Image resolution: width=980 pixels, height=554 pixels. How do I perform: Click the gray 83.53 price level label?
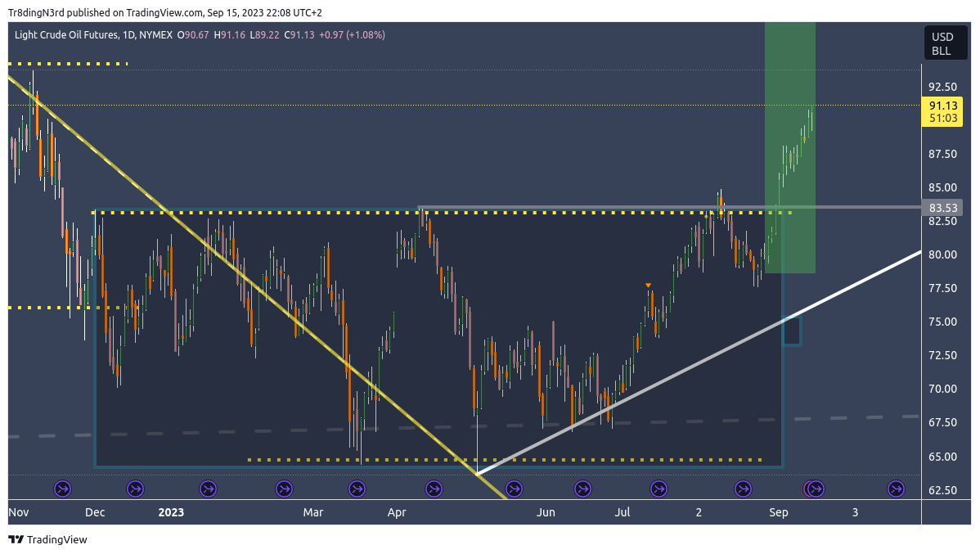pyautogui.click(x=942, y=208)
